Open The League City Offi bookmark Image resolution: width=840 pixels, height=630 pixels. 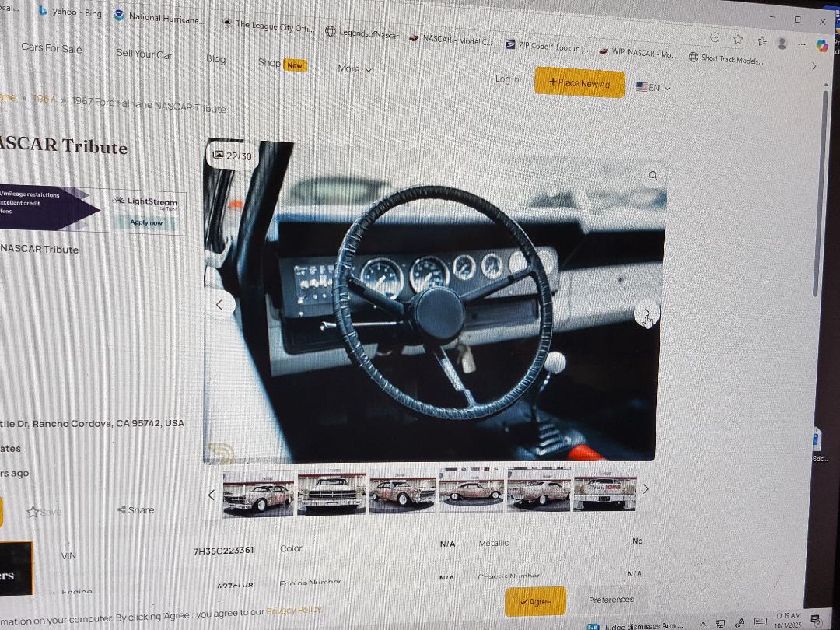coord(269,26)
